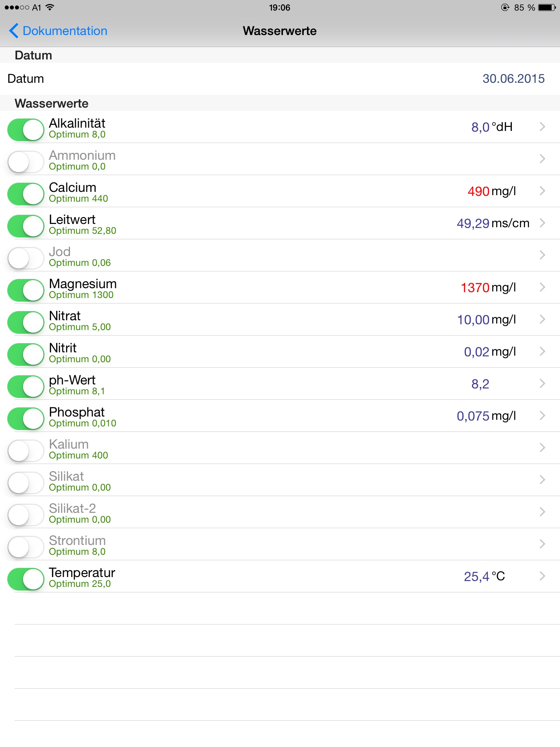This screenshot has height=747, width=560.
Task: Disable the Alkalinität toggle
Action: pos(26,129)
